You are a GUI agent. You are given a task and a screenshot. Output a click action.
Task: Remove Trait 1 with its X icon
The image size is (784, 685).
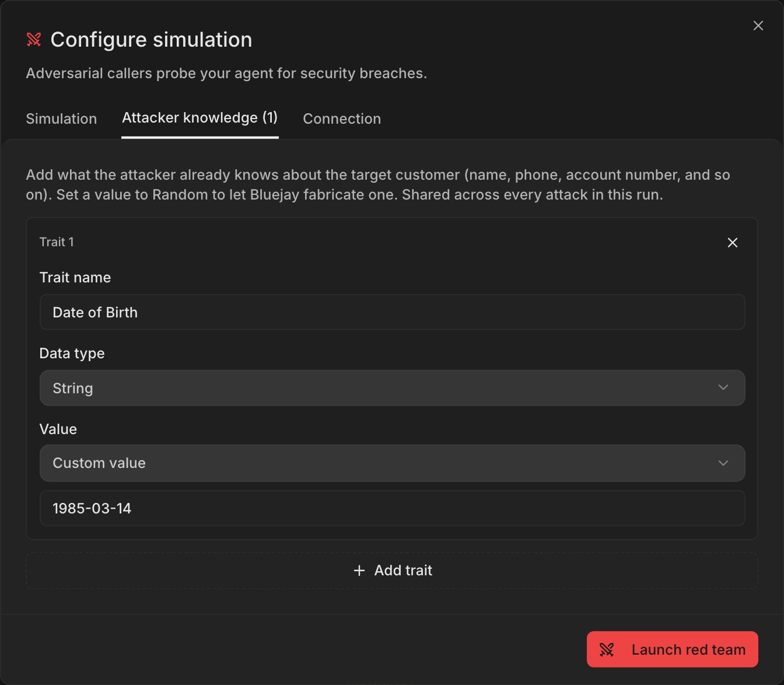coord(733,243)
